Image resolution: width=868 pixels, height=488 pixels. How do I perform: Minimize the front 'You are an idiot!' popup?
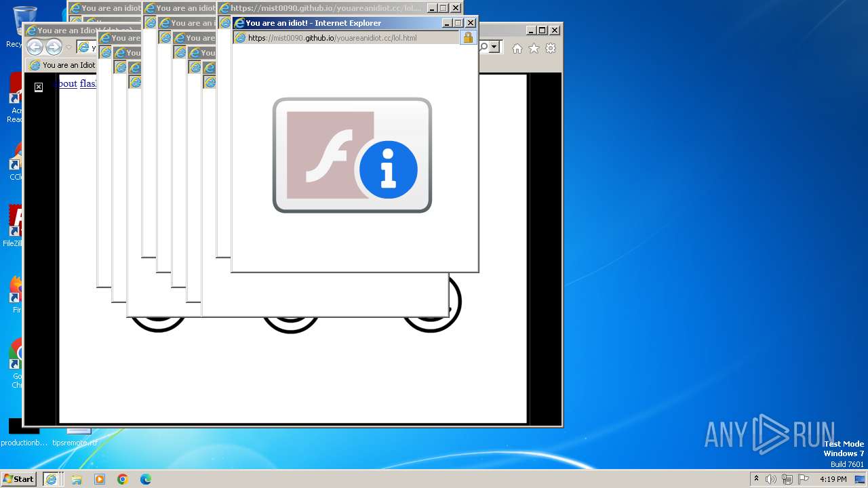coord(447,23)
